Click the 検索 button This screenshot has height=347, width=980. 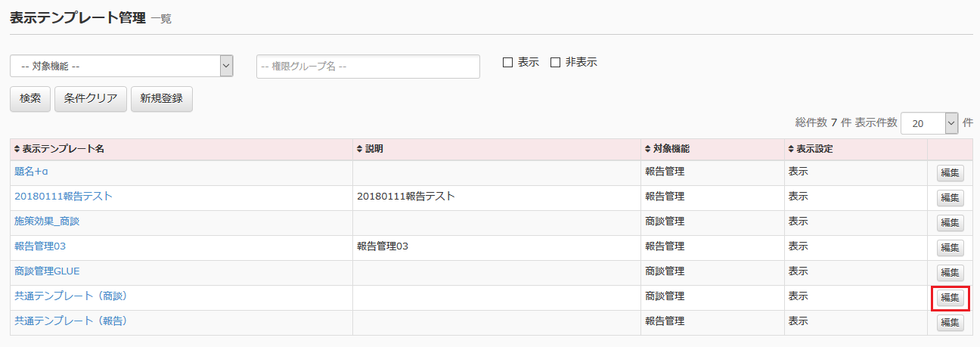pyautogui.click(x=30, y=99)
